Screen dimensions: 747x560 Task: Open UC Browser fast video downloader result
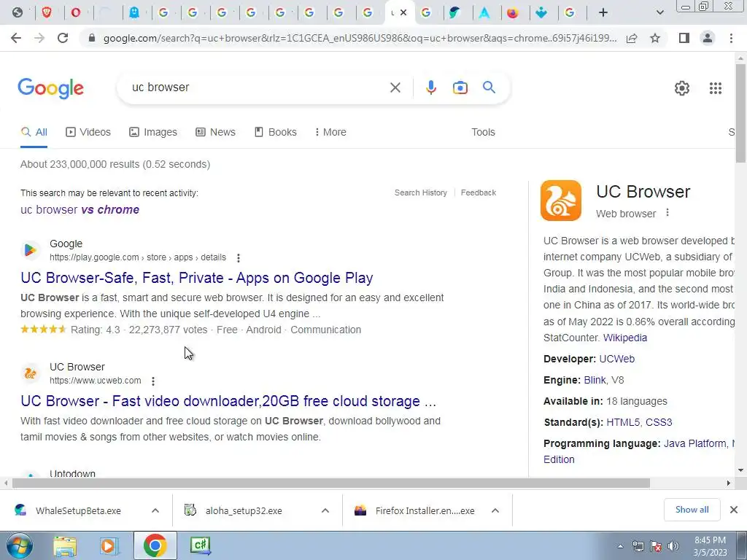pyautogui.click(x=228, y=401)
